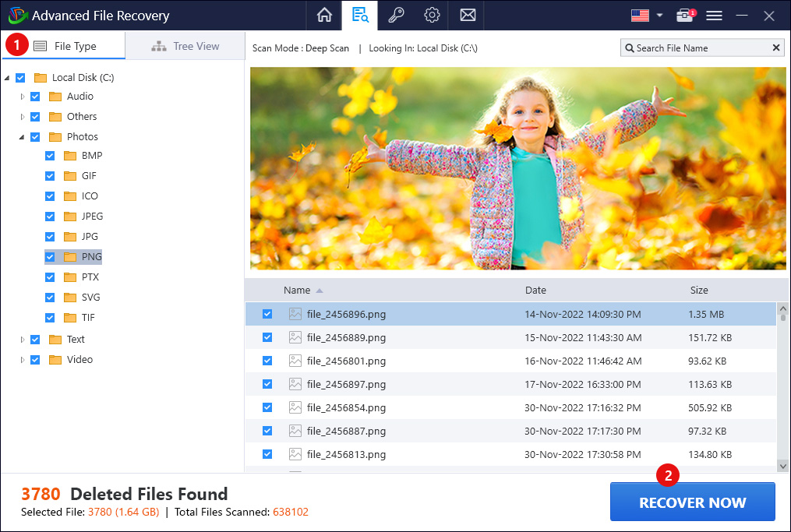
Task: Uncheck the Photos checkbox
Action: (x=35, y=136)
